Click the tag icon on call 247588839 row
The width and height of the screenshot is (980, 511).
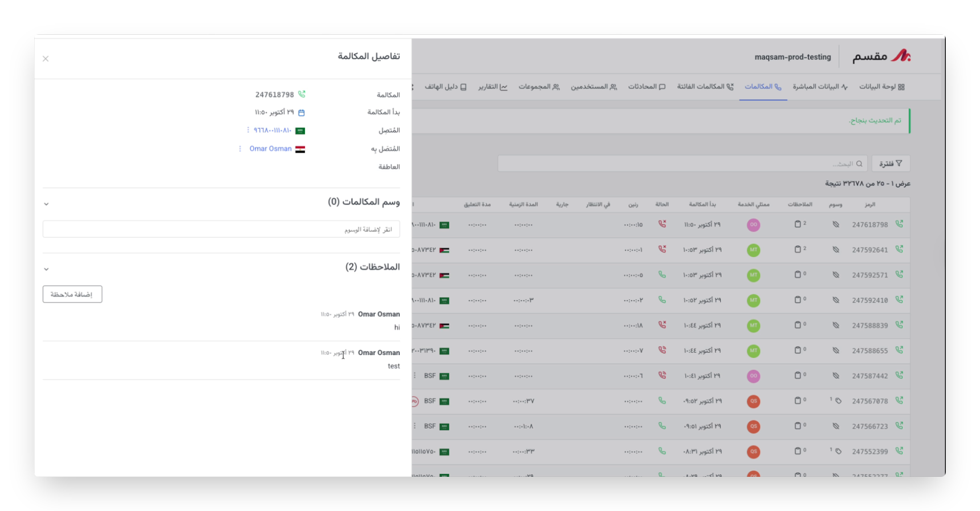pos(836,325)
